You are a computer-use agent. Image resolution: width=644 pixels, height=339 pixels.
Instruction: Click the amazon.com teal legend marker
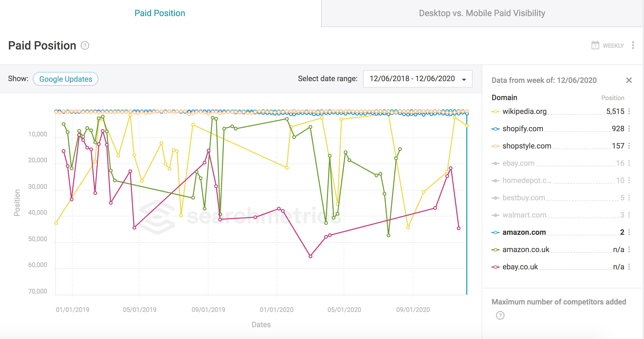495,233
